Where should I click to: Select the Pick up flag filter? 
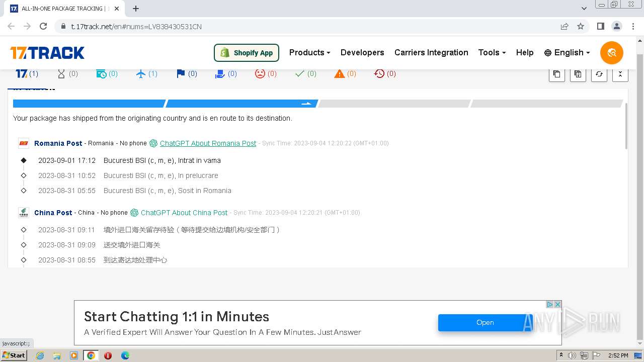186,74
